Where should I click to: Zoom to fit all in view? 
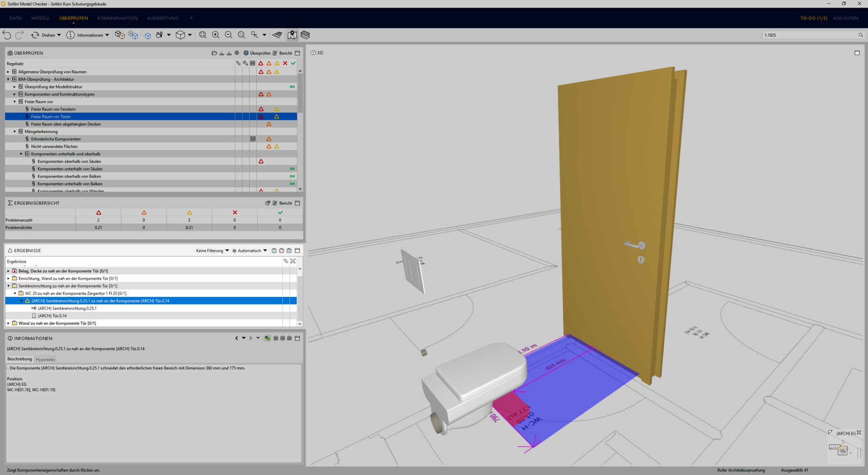[x=203, y=35]
